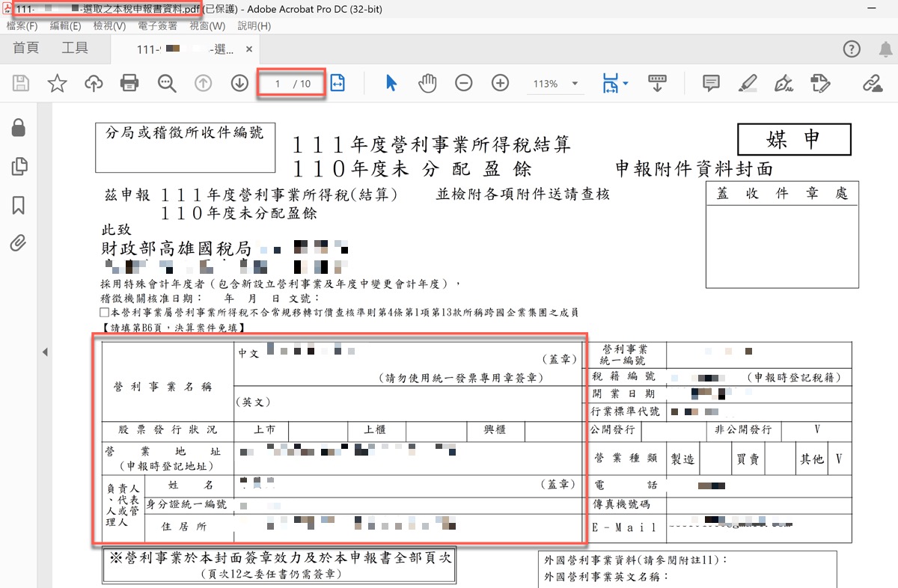
Task: Click the current page number field
Action: 278,84
